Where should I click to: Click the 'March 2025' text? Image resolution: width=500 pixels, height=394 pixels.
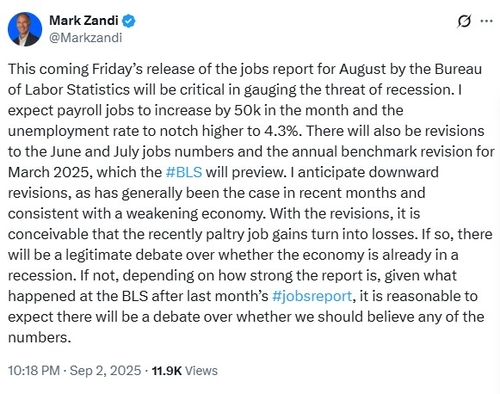[49, 172]
